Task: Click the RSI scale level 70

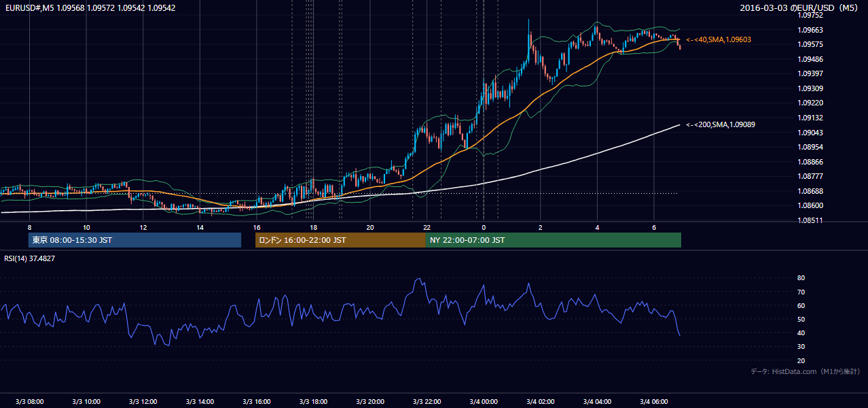Action: (801, 292)
